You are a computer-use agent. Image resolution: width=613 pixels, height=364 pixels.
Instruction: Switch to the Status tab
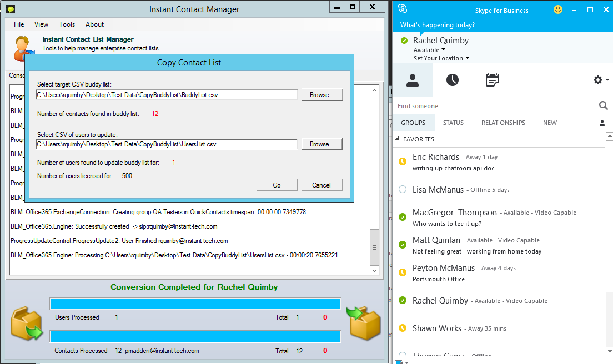click(453, 123)
